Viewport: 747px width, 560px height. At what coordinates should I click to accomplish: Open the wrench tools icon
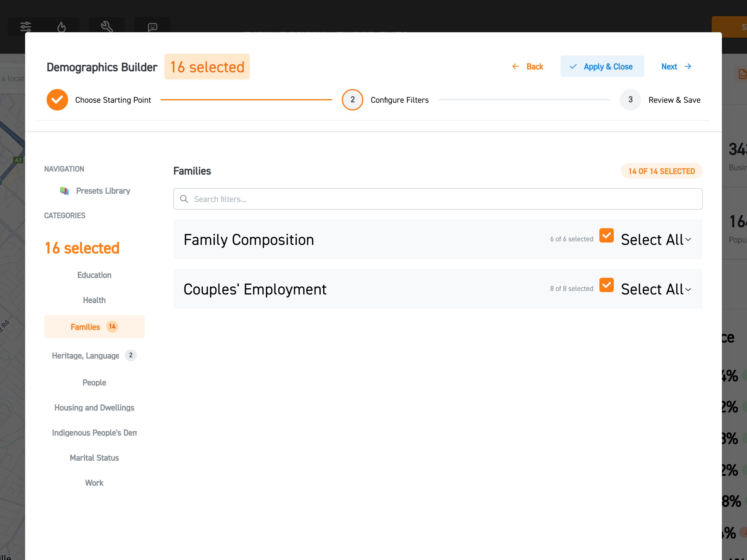tap(107, 27)
